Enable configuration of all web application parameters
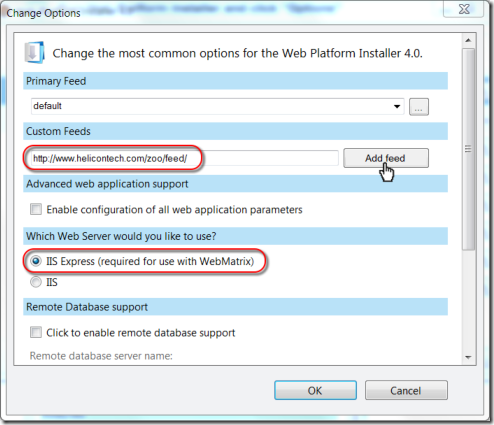Image resolution: width=494 pixels, height=425 pixels. tap(36, 210)
